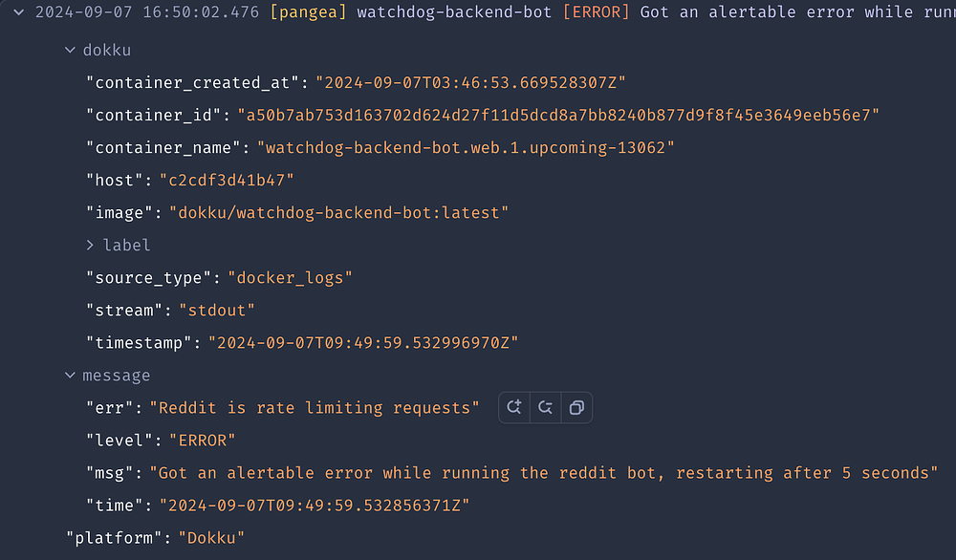Click the stream value stdout
The width and height of the screenshot is (956, 560).
click(x=216, y=311)
